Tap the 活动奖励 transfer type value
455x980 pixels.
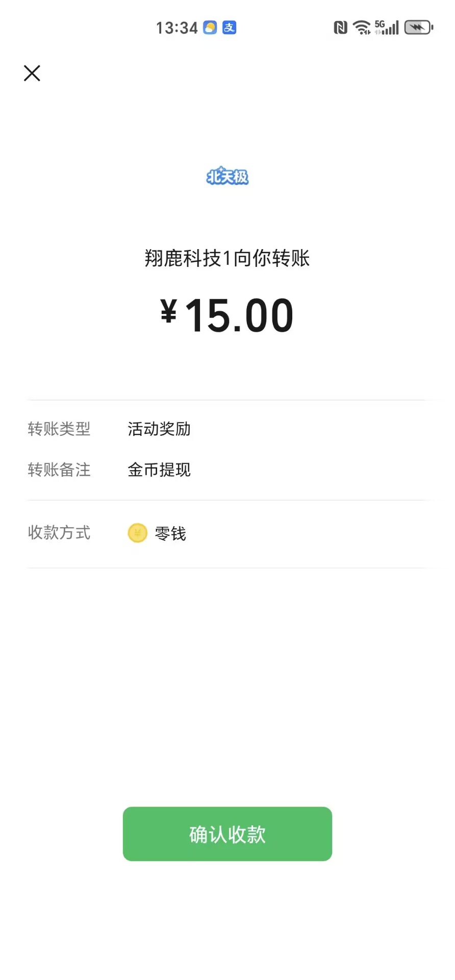(x=159, y=429)
